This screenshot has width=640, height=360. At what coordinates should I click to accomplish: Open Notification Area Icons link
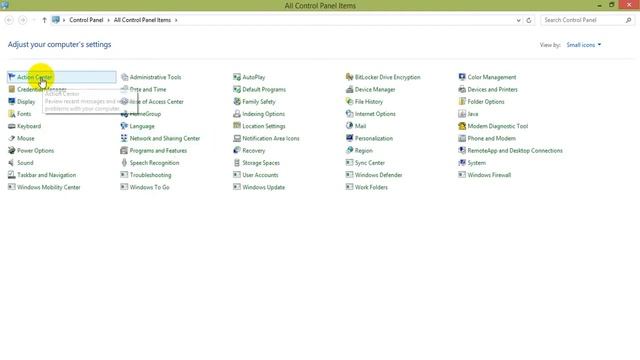tap(271, 138)
